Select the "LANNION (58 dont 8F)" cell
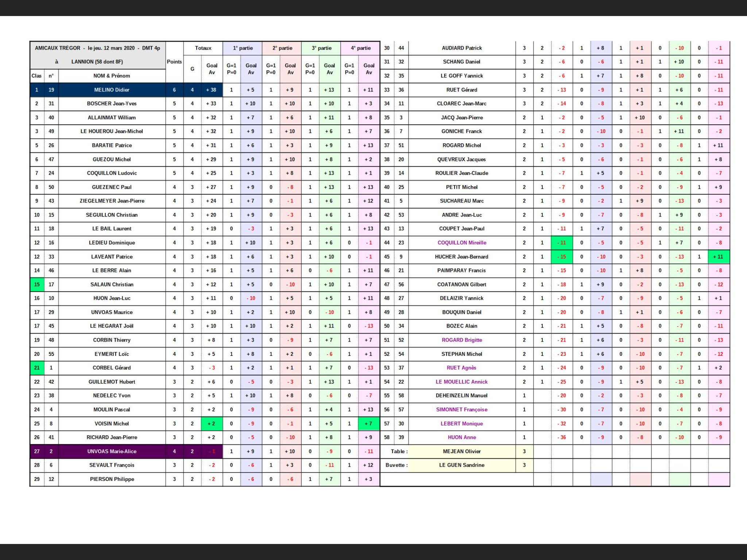Viewport: 747px width, 560px height. [97, 62]
